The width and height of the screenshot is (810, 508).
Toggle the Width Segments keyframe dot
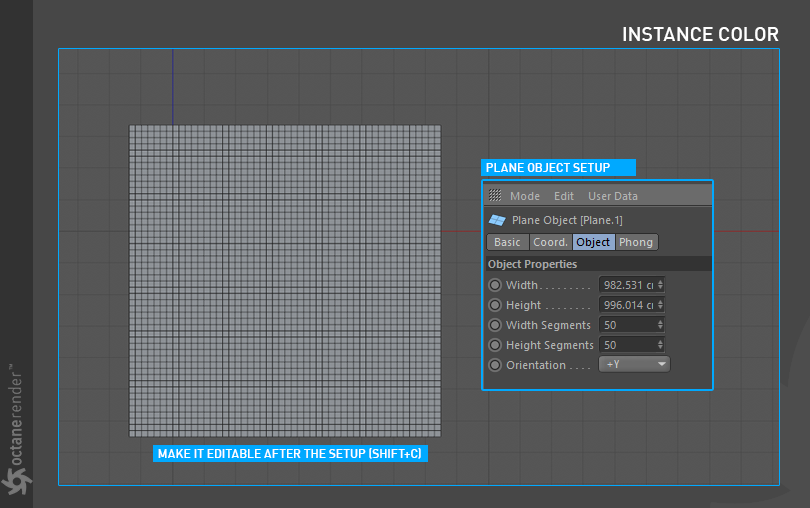[495, 326]
